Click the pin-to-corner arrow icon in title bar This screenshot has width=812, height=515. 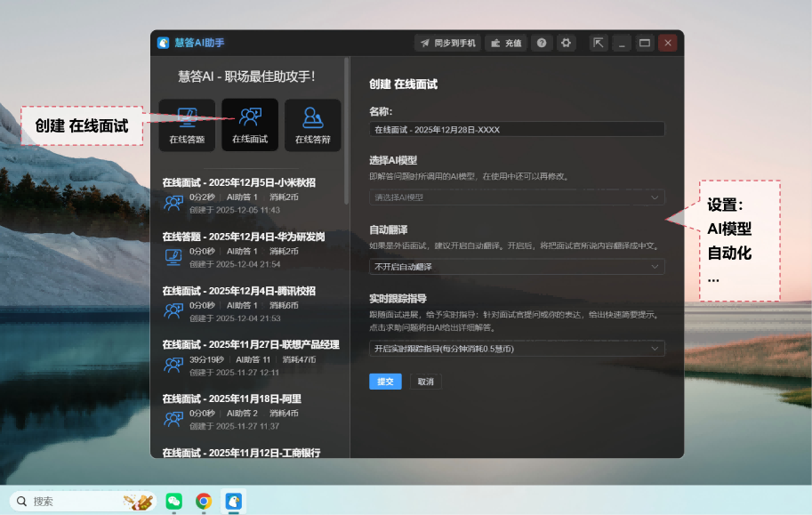coord(599,43)
